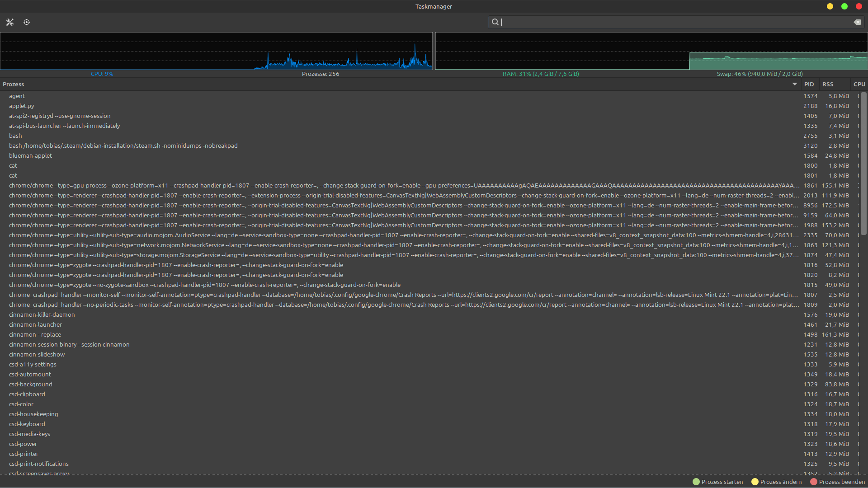Toggle sort order arrow in Prozess column
The width and height of the screenshot is (868, 488).
[x=794, y=84]
